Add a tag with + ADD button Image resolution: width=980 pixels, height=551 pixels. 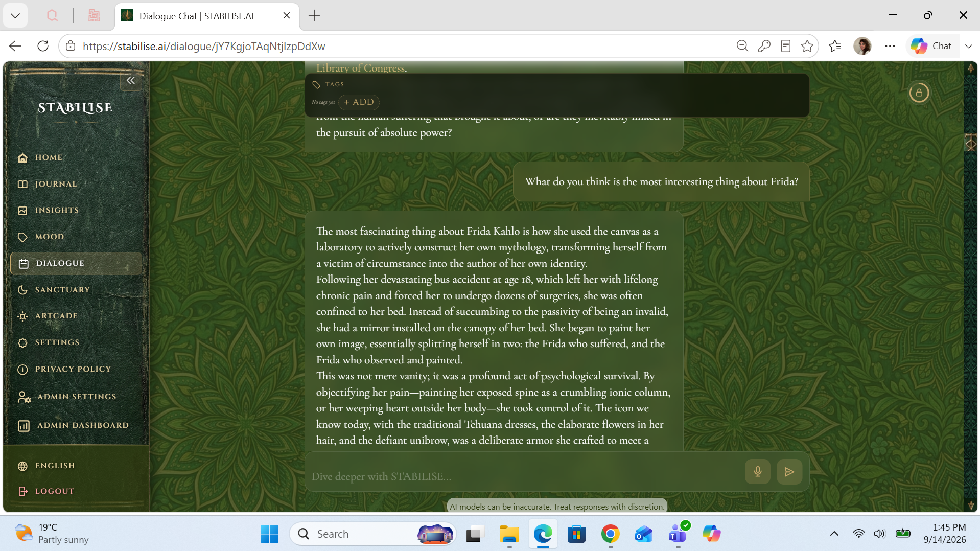point(359,102)
